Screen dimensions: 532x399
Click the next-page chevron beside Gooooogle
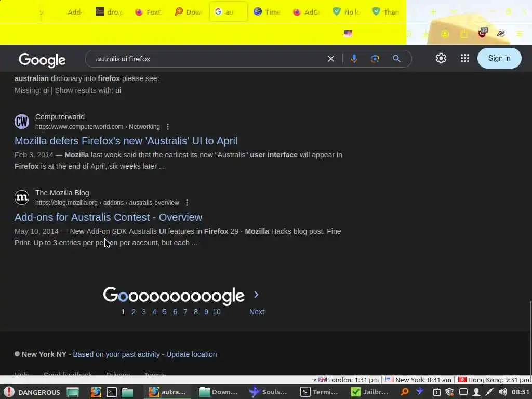256,295
